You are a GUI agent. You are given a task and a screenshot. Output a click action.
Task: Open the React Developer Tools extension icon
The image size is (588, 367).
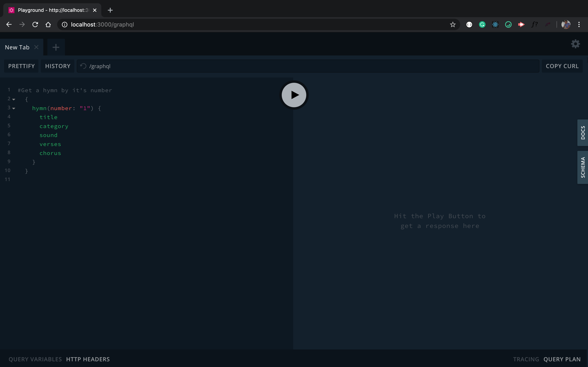click(x=495, y=24)
